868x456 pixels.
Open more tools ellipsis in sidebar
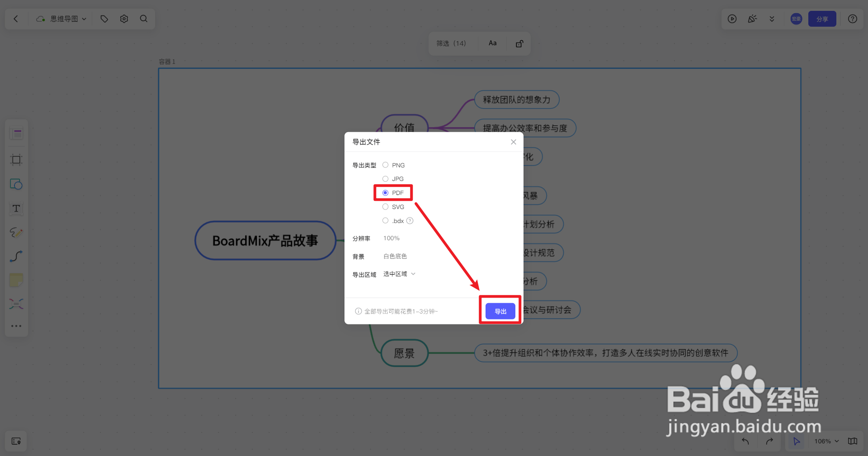pos(16,326)
